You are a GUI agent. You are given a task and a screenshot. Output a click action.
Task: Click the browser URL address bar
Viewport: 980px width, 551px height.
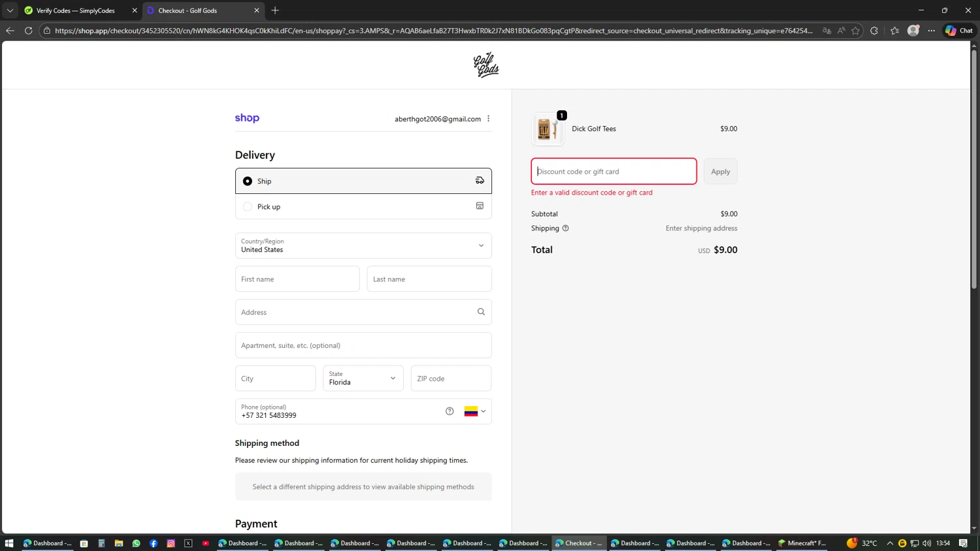coord(434,31)
